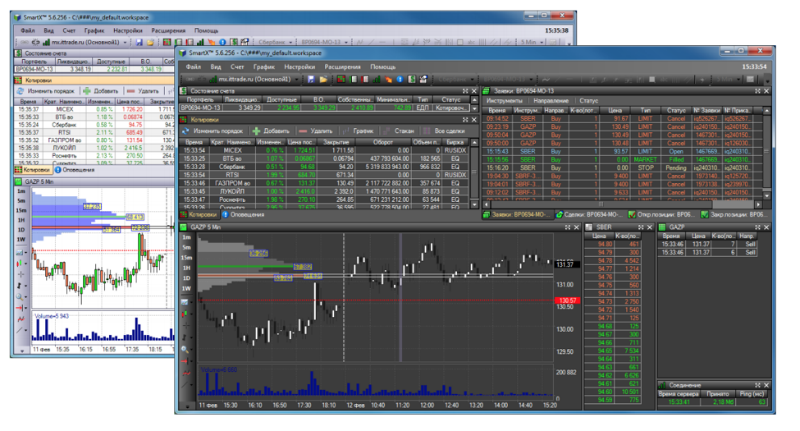Select ЛУКОЙЛ row in dark quotes table

[324, 191]
